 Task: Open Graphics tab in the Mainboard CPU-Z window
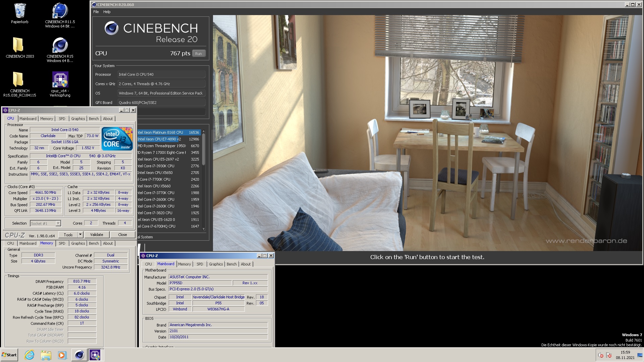point(216,264)
